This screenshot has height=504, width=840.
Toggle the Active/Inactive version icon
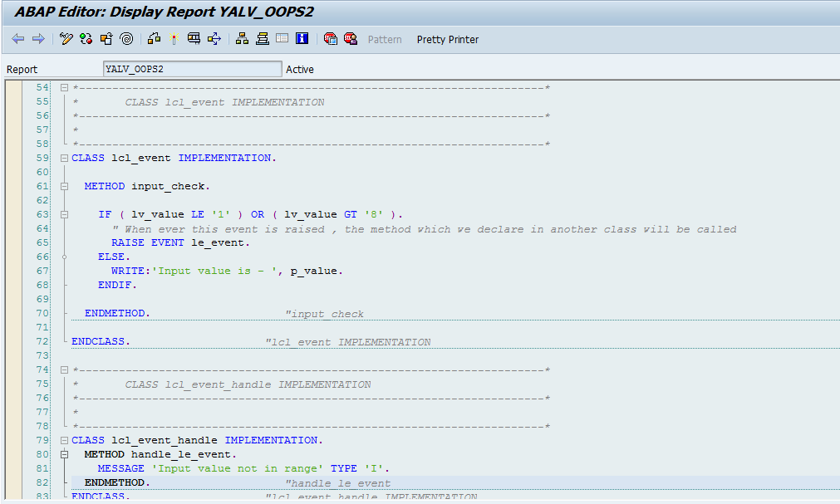pos(86,39)
